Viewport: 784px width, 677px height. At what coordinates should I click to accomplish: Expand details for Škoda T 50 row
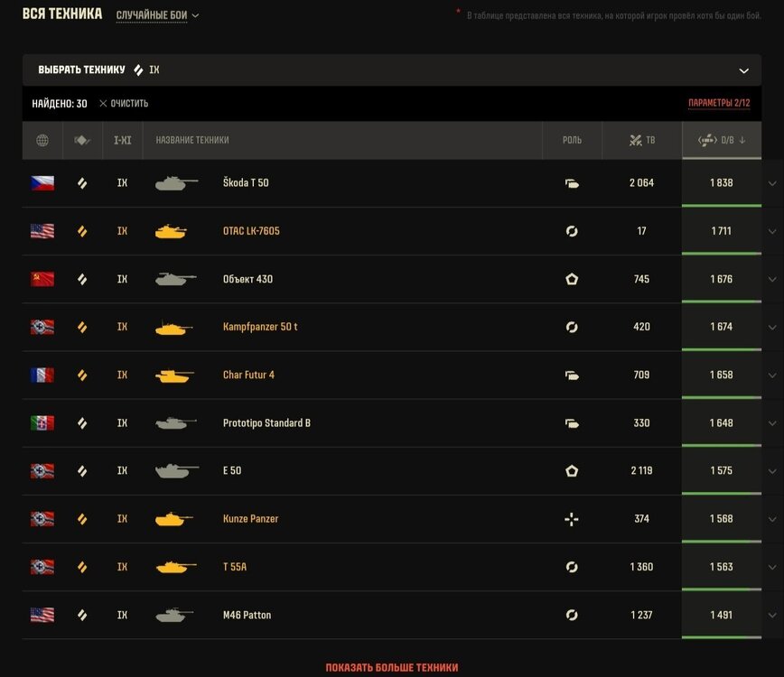pyautogui.click(x=772, y=183)
